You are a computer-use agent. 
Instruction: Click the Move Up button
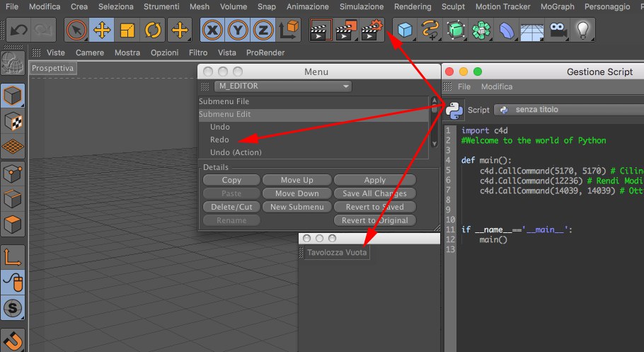point(297,180)
